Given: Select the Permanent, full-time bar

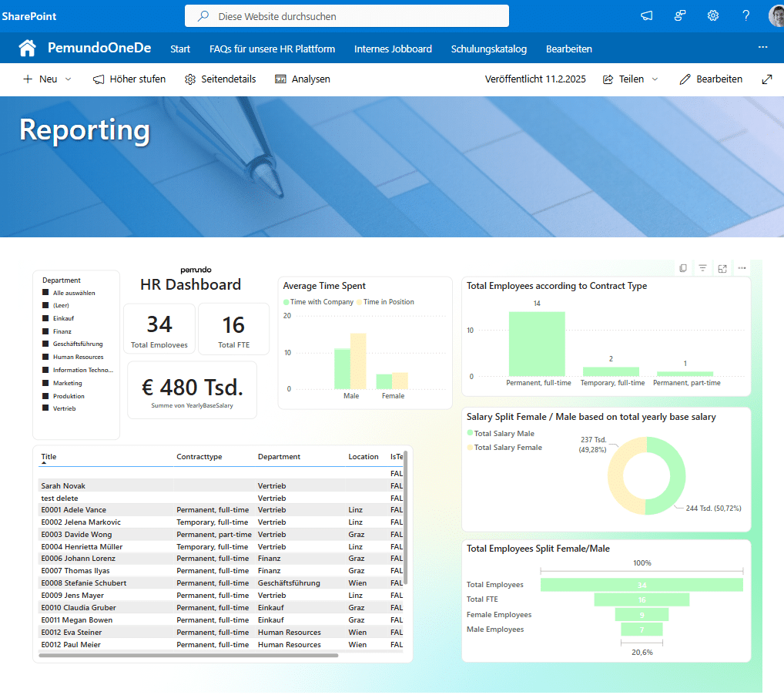Looking at the screenshot, I should pyautogui.click(x=537, y=344).
